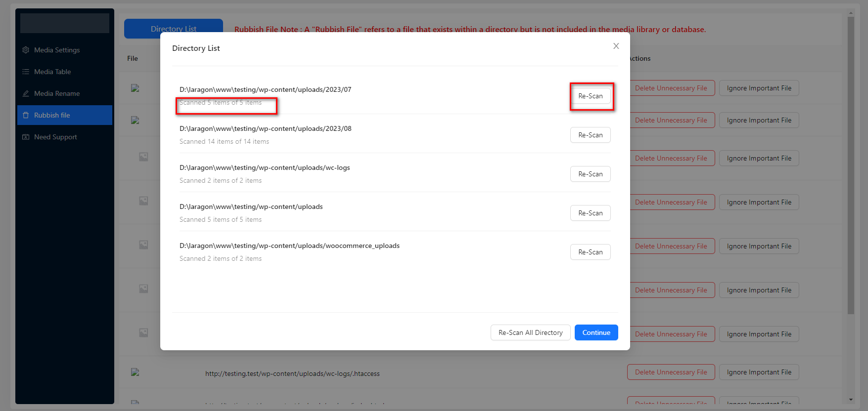The image size is (868, 411).
Task: Click the blue Continue button
Action: pyautogui.click(x=596, y=332)
